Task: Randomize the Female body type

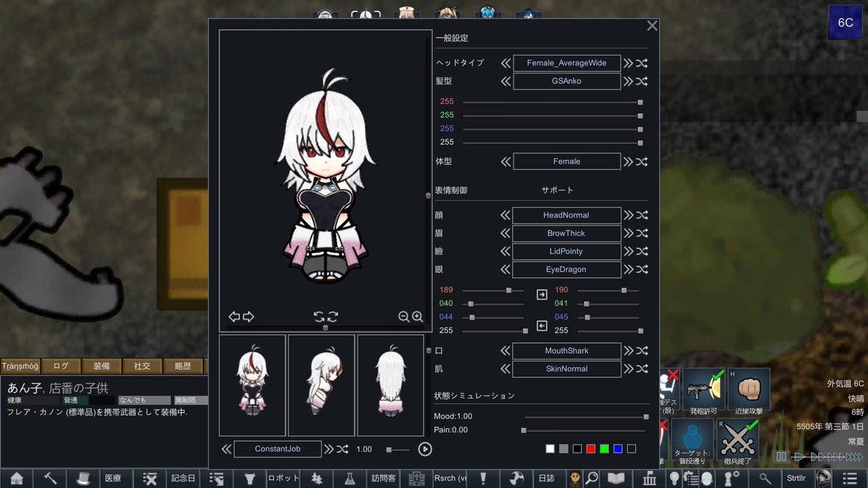Action: [642, 161]
